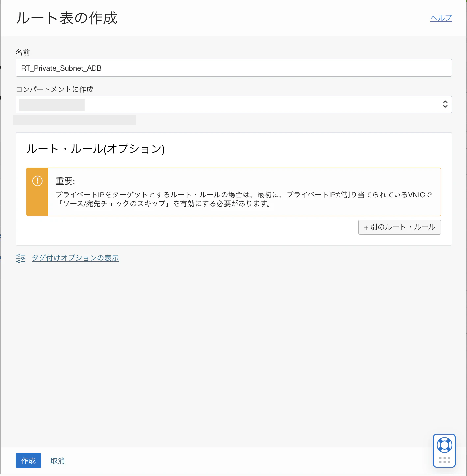Click the 名前 field label
The image size is (467, 476).
click(x=23, y=52)
